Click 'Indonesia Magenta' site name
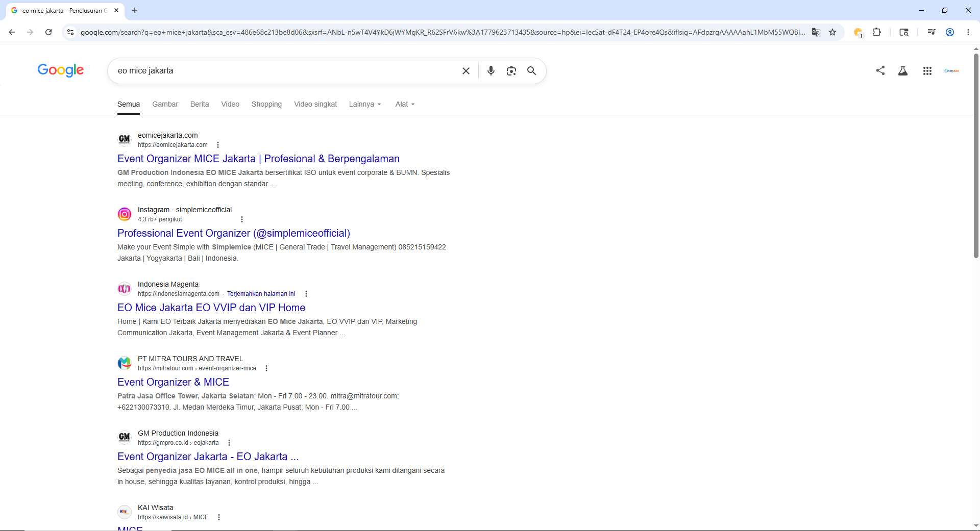 [x=168, y=284]
